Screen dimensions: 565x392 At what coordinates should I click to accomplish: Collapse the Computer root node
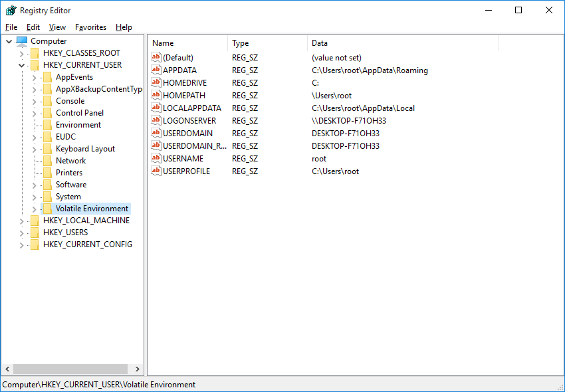pos(9,41)
